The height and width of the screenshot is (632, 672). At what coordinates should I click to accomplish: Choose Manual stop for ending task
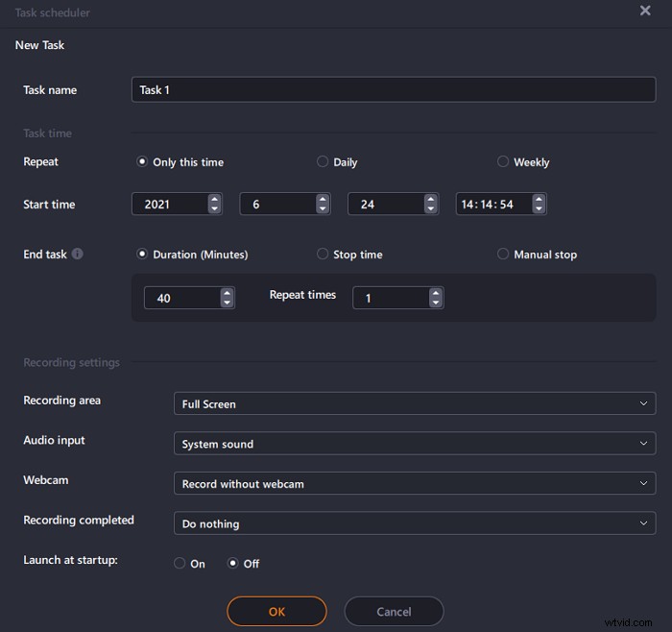click(x=503, y=255)
